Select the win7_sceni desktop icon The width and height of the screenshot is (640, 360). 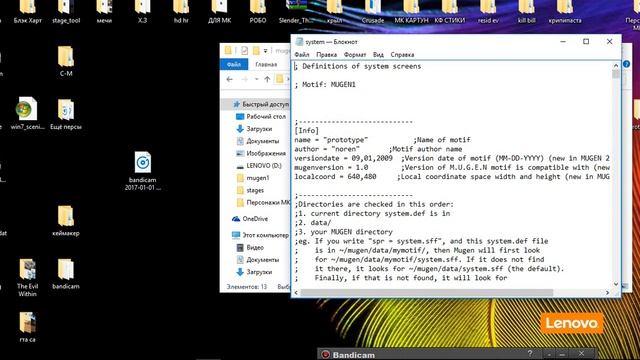pos(27,113)
